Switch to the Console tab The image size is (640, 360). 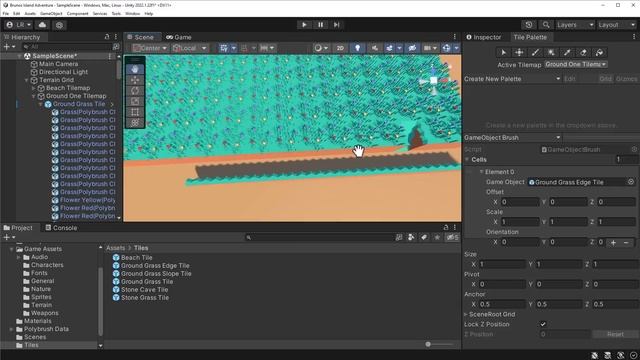point(61,228)
